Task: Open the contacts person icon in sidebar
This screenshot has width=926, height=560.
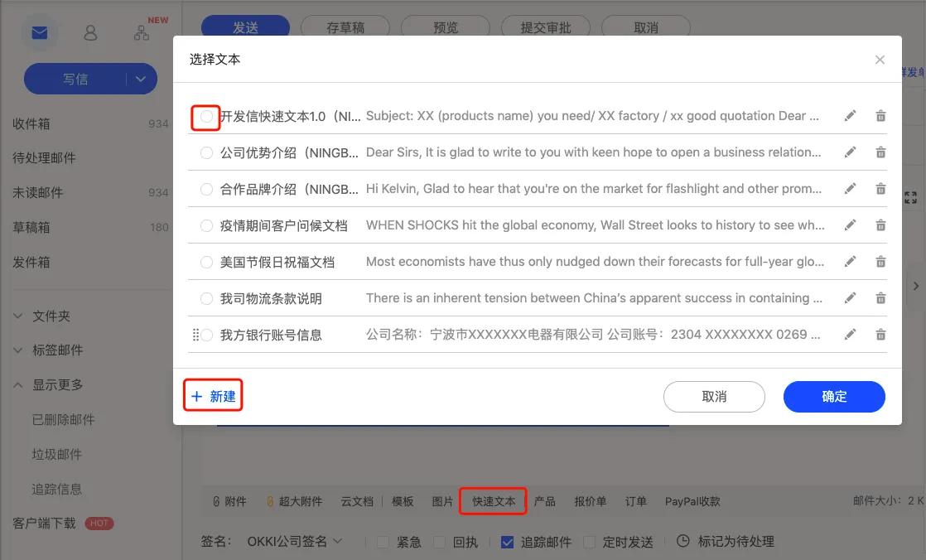Action: tap(90, 32)
